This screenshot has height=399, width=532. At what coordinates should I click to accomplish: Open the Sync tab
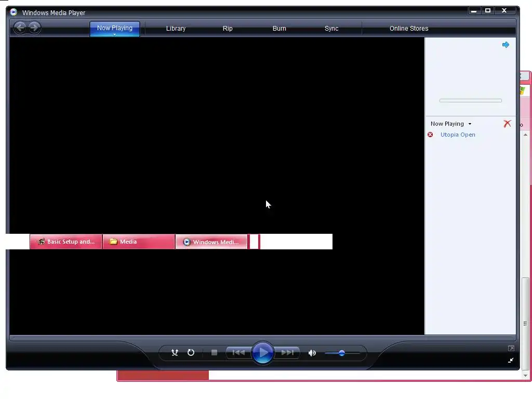tap(331, 29)
